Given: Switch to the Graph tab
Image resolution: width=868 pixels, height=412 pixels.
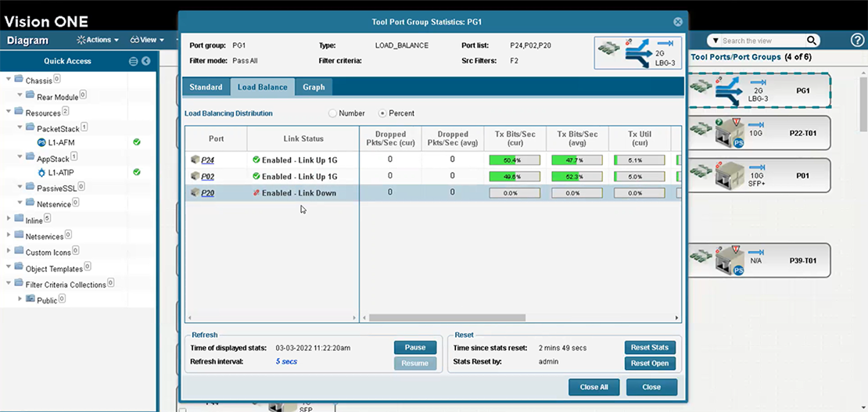Looking at the screenshot, I should click(314, 87).
